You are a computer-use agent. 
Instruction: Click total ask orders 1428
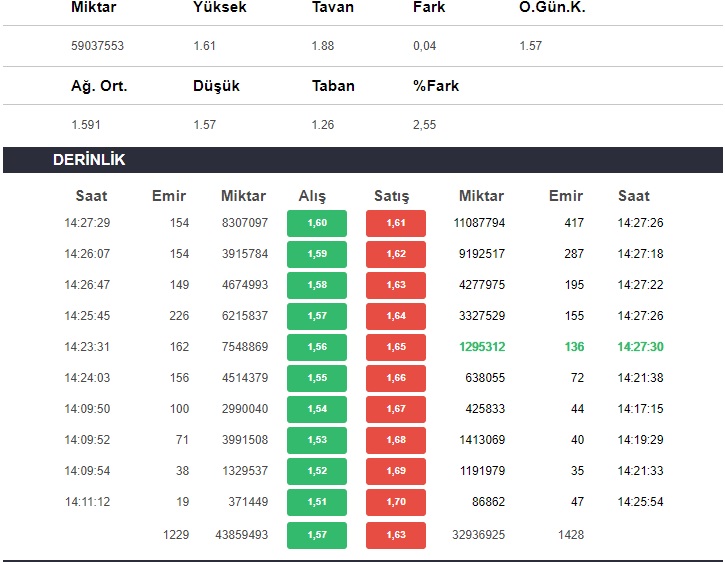571,535
